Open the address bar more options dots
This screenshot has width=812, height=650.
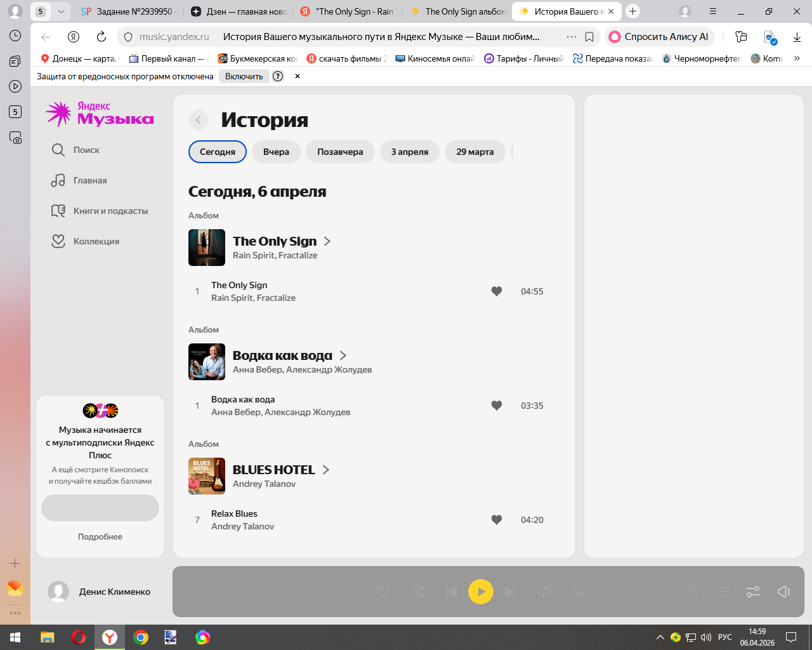point(572,37)
